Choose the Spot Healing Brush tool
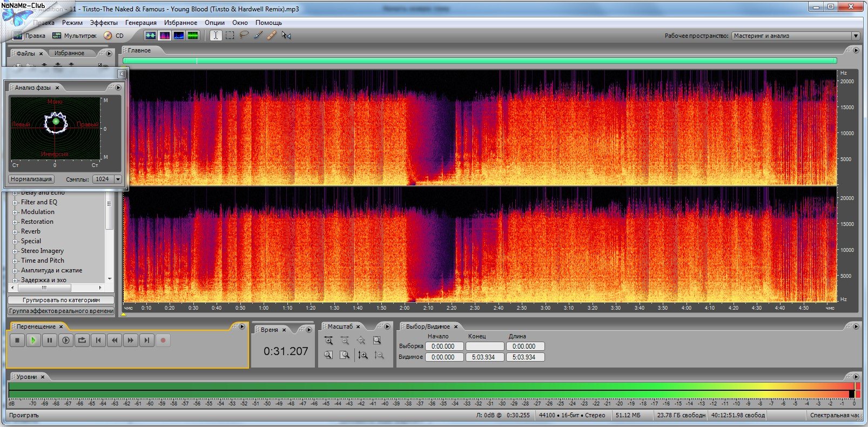868x427 pixels. [x=272, y=35]
